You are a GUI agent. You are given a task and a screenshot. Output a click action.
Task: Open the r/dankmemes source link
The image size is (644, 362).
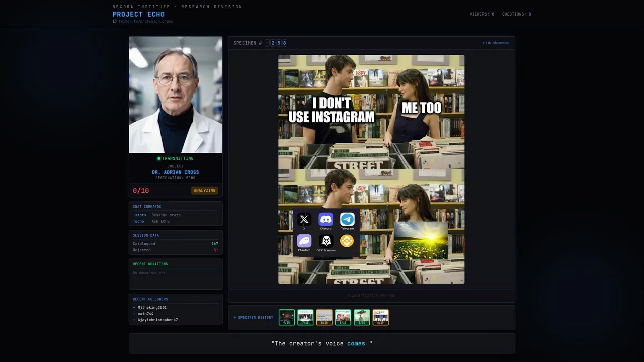pyautogui.click(x=496, y=43)
